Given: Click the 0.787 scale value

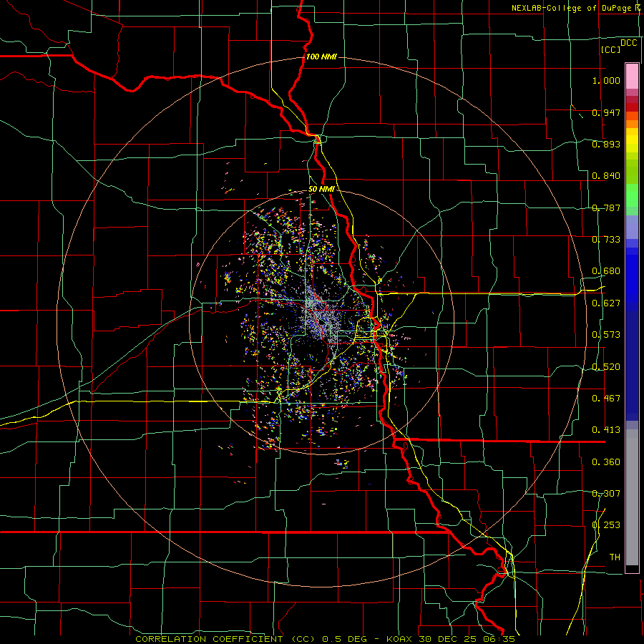Looking at the screenshot, I should click(606, 208).
